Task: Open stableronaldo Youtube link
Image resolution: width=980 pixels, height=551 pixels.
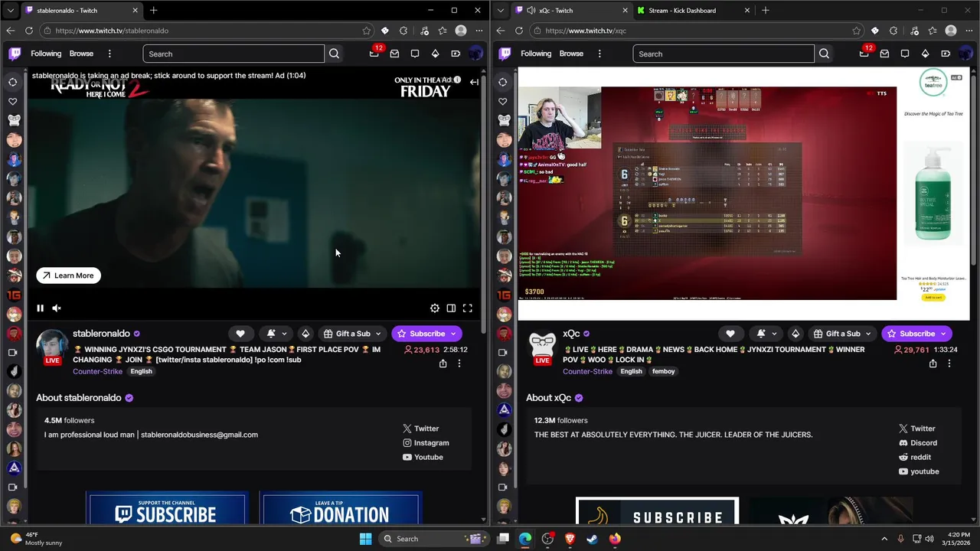Action: point(423,458)
